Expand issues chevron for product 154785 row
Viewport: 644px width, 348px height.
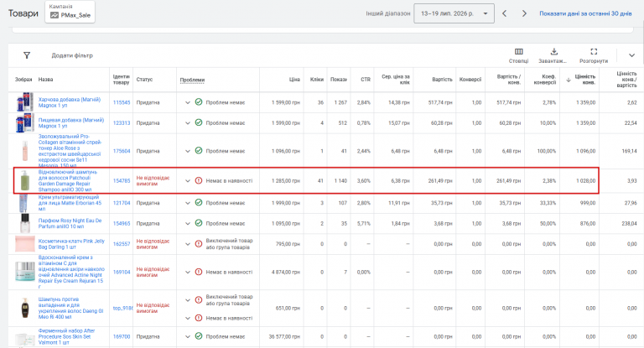click(188, 181)
